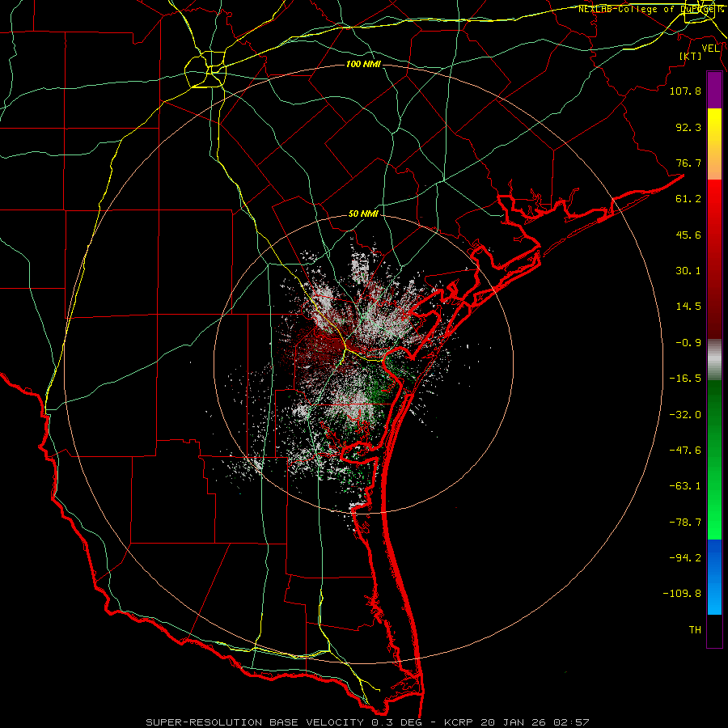Click the yellow-orange segment of the color bar
This screenshot has height=728, width=728.
714,144
